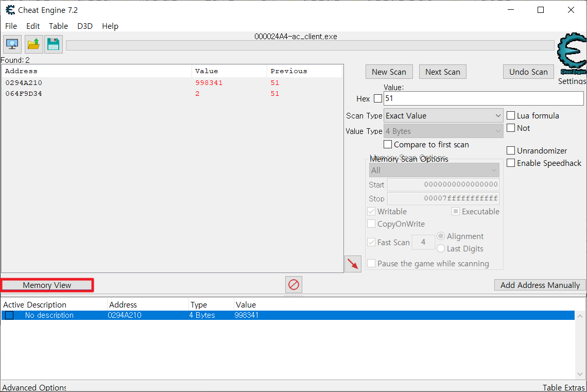Image resolution: width=587 pixels, height=392 pixels.
Task: Open the D3D menu
Action: [85, 26]
